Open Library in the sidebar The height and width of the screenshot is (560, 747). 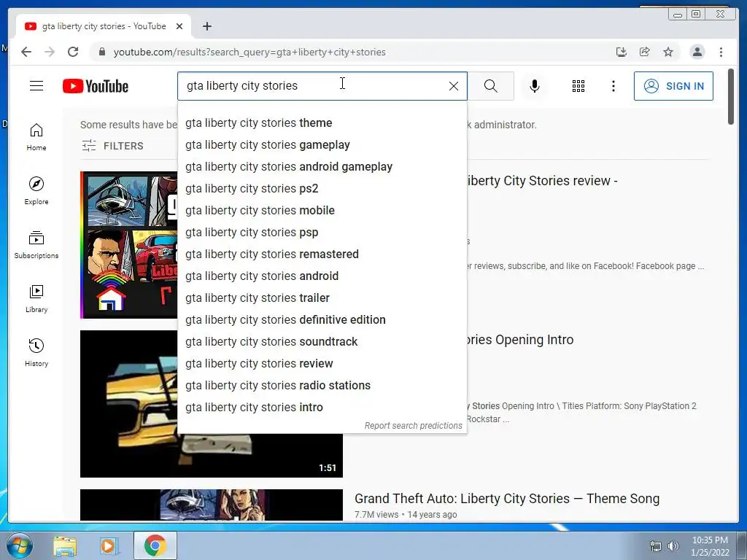coord(36,298)
